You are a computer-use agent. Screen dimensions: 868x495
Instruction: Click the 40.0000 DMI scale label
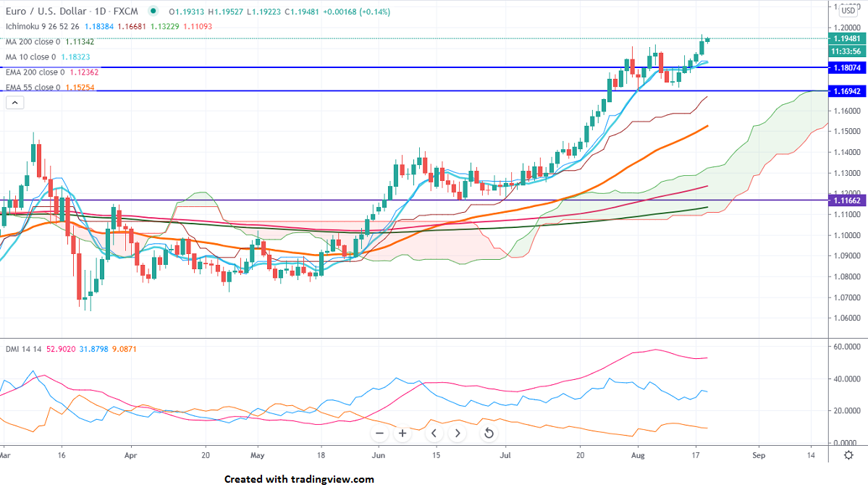pyautogui.click(x=848, y=379)
